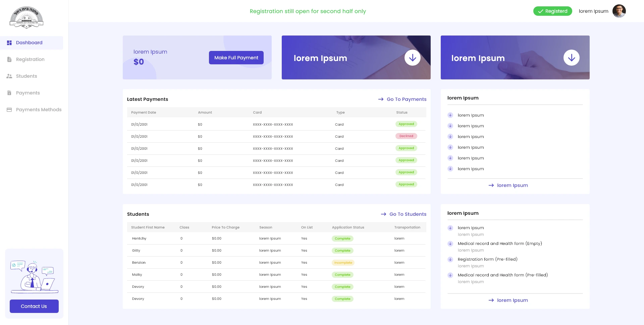Open the Registration menu item

click(x=30, y=60)
